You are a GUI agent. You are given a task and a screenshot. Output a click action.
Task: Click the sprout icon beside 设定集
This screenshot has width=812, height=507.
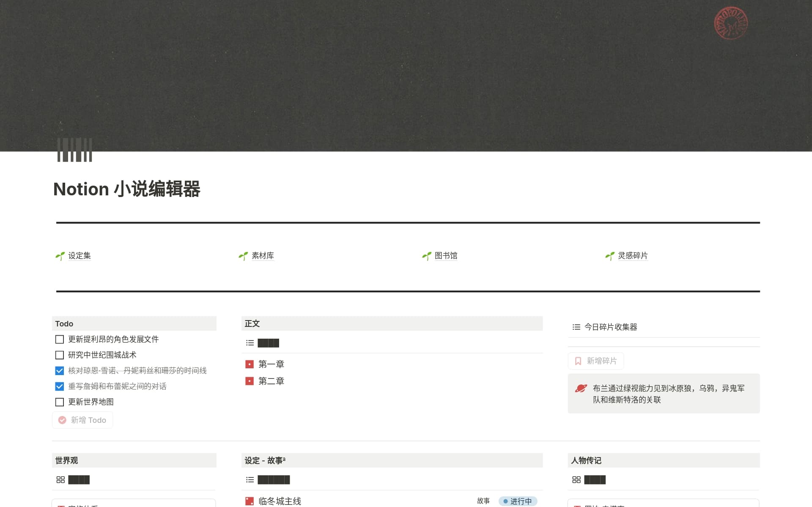coord(60,256)
